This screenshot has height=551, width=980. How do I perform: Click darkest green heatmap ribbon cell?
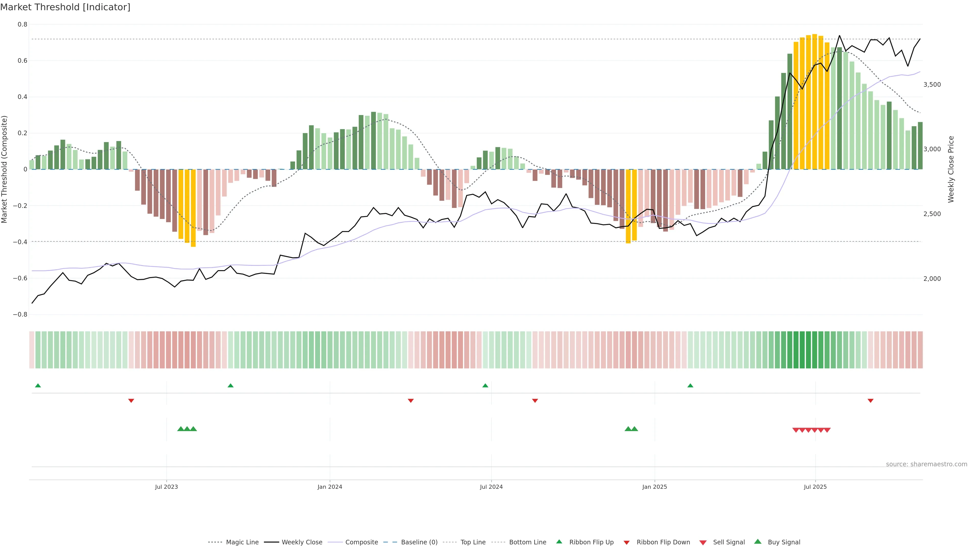[x=802, y=350]
